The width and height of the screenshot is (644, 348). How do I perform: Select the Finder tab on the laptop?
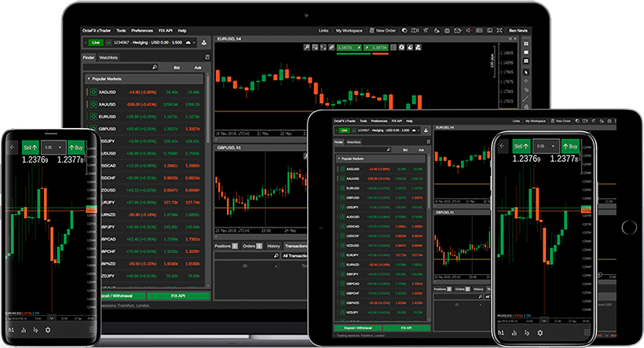click(89, 57)
